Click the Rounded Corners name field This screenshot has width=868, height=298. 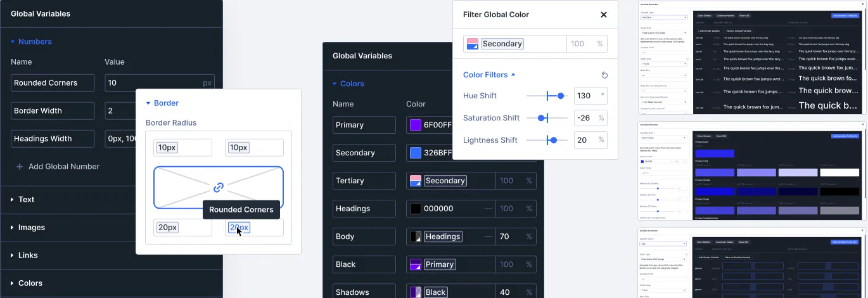click(x=53, y=83)
